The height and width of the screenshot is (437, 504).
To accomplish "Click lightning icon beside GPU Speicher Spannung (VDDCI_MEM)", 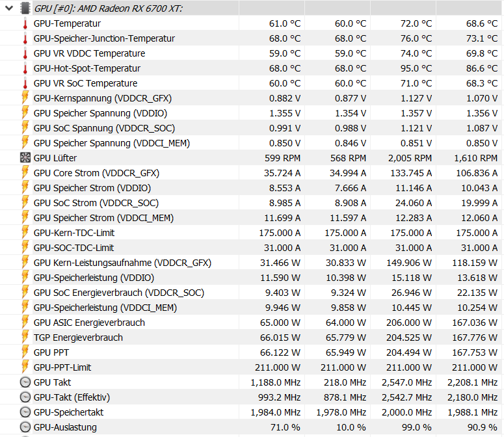I will point(25,142).
